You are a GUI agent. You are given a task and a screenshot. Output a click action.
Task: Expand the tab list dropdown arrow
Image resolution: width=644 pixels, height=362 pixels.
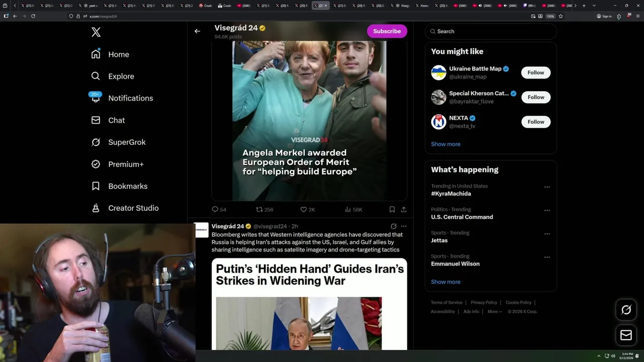point(594,6)
